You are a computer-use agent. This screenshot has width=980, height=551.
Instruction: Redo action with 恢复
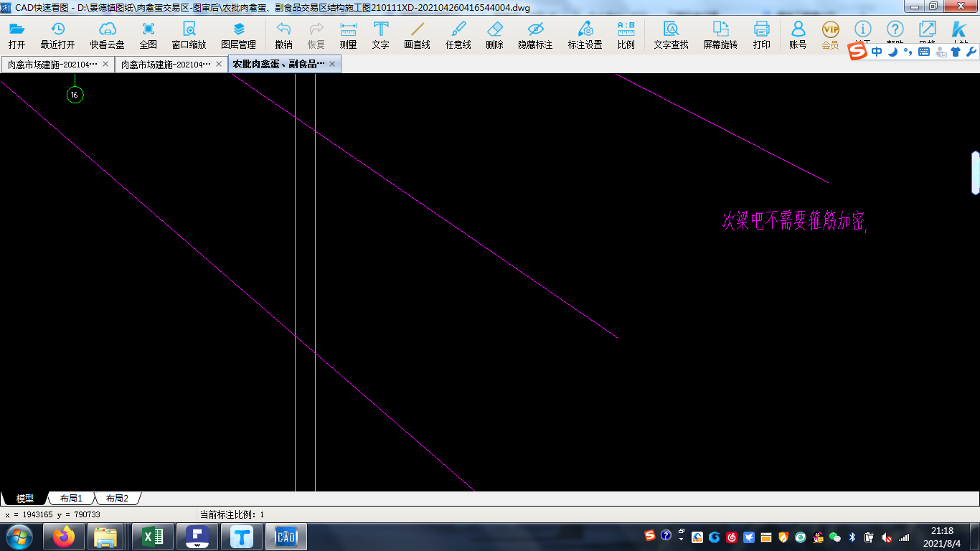[x=316, y=35]
